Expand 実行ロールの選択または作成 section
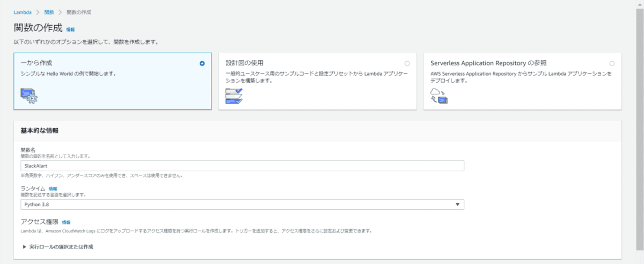Viewport: 644px width, 264px height. pos(59,247)
